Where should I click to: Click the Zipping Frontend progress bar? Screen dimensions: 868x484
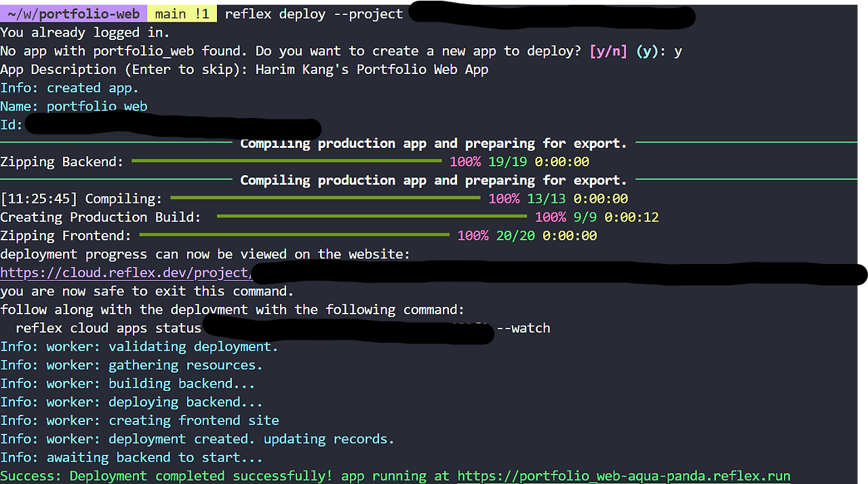[292, 235]
